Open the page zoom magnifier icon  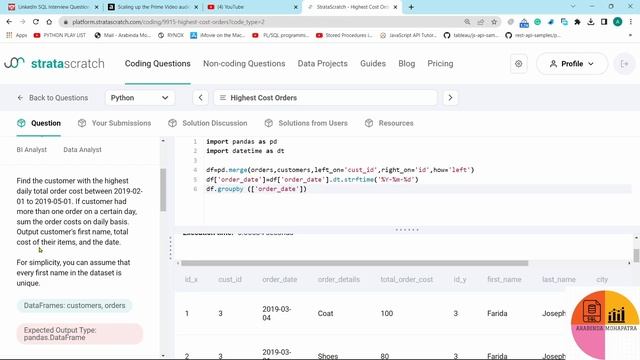click(x=467, y=22)
